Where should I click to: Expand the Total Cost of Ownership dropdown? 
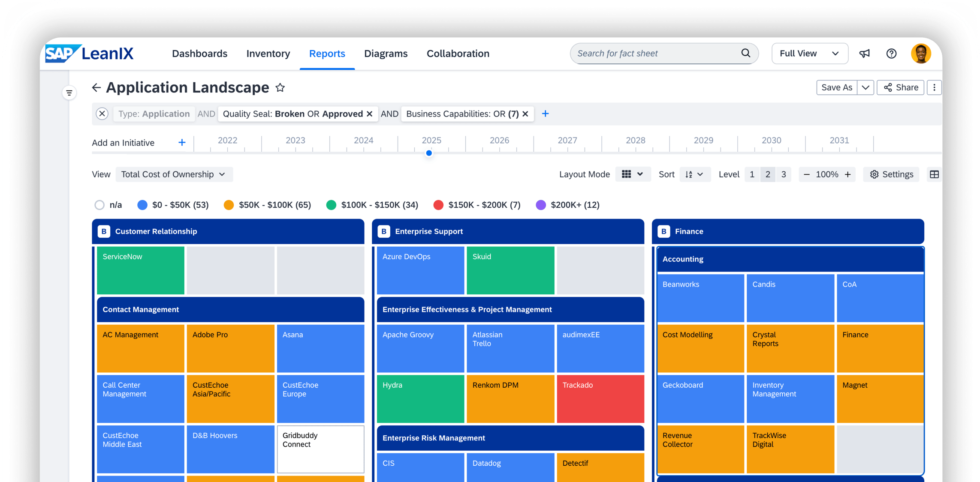click(174, 174)
